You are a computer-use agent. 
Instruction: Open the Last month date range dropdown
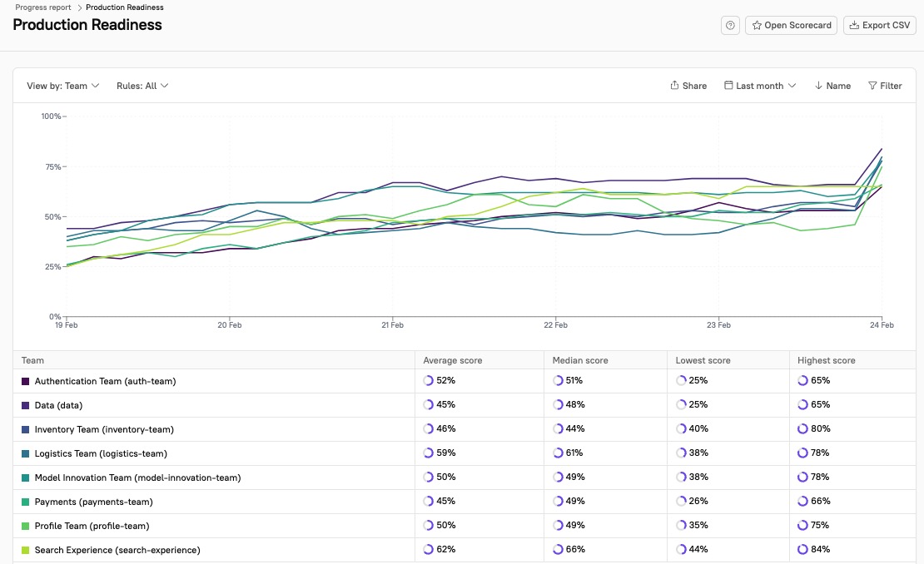760,86
